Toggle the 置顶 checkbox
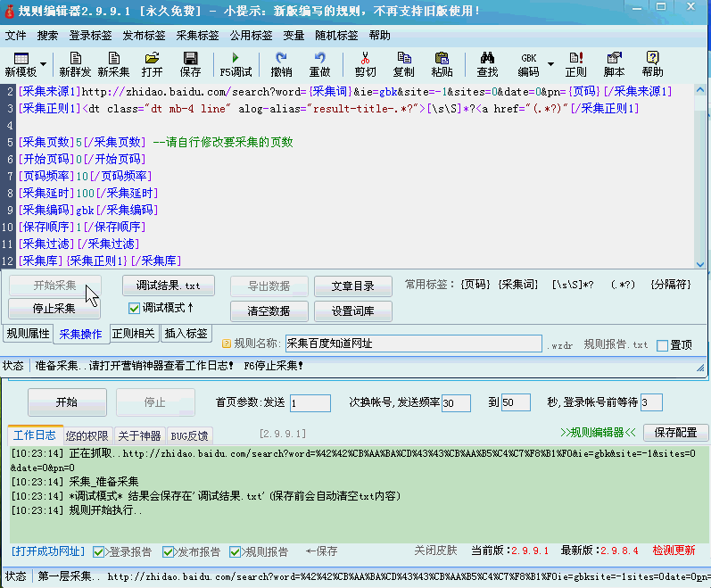This screenshot has height=588, width=711. pyautogui.click(x=663, y=345)
